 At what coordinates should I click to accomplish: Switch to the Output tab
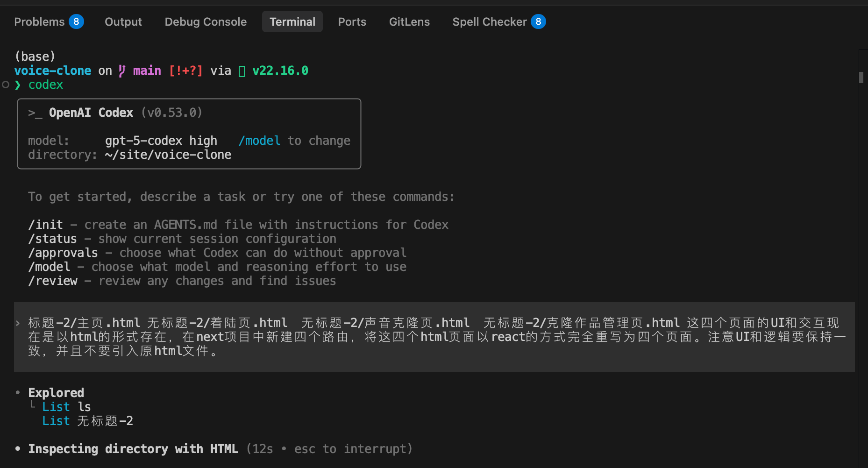pos(123,21)
